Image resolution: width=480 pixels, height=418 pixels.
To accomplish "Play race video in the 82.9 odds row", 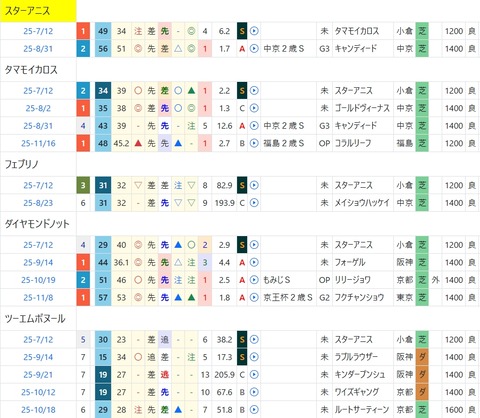I will (254, 185).
